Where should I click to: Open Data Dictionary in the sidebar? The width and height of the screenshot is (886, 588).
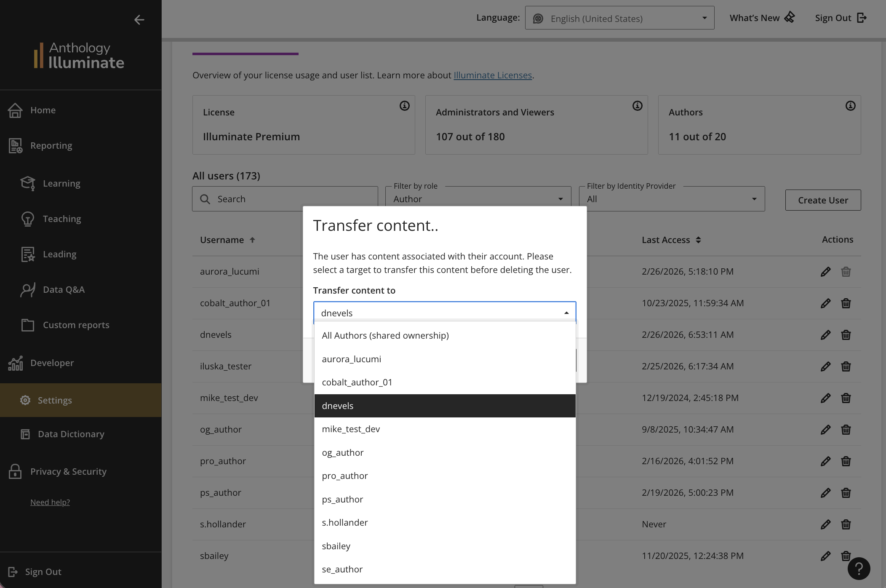[x=71, y=434]
